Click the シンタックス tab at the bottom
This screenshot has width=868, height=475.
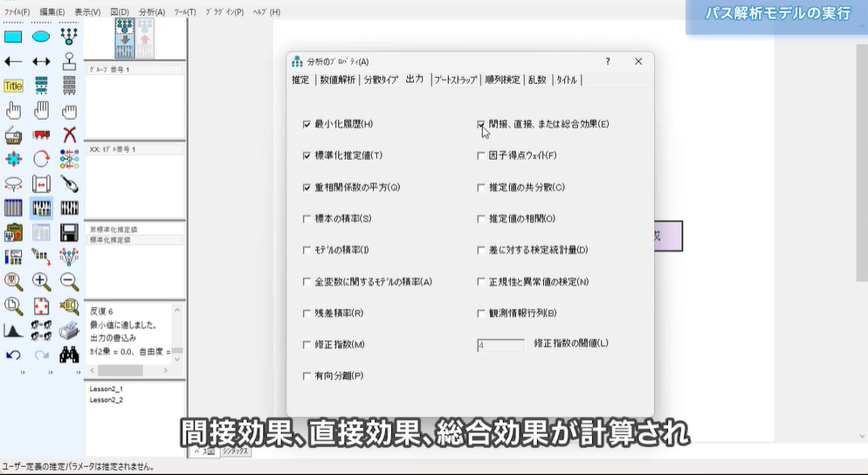pos(236,451)
